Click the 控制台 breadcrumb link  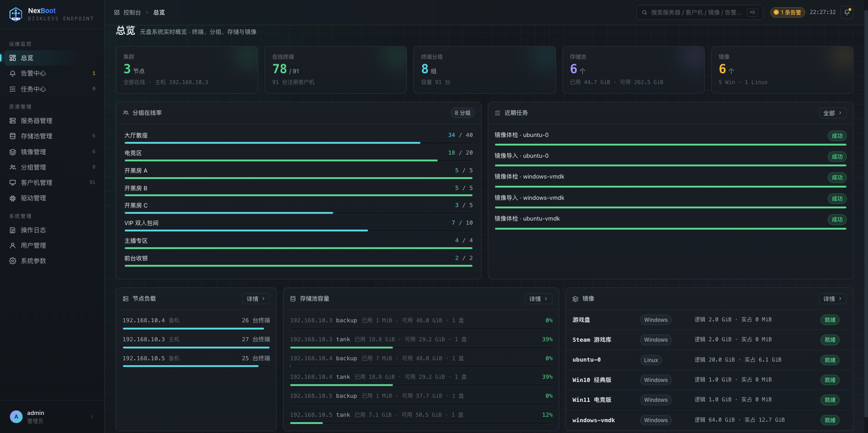[132, 13]
